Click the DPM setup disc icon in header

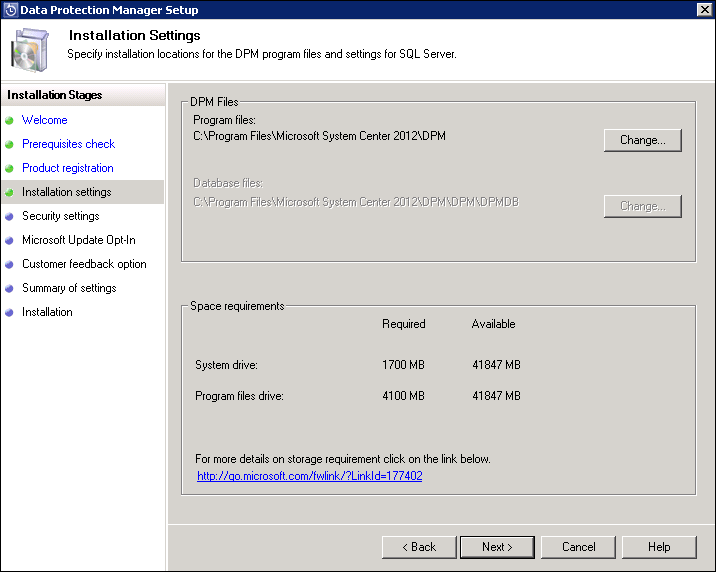pyautogui.click(x=29, y=50)
